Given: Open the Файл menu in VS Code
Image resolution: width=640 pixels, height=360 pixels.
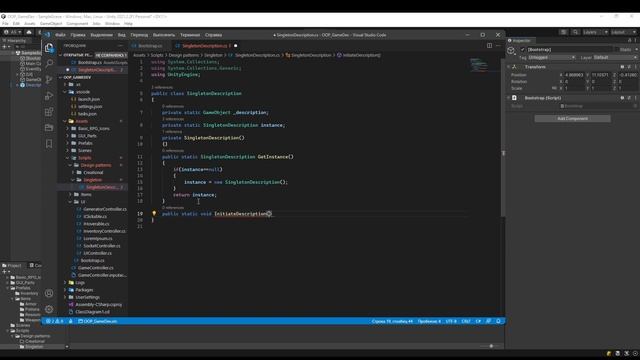Looking at the screenshot, I should (x=60, y=35).
